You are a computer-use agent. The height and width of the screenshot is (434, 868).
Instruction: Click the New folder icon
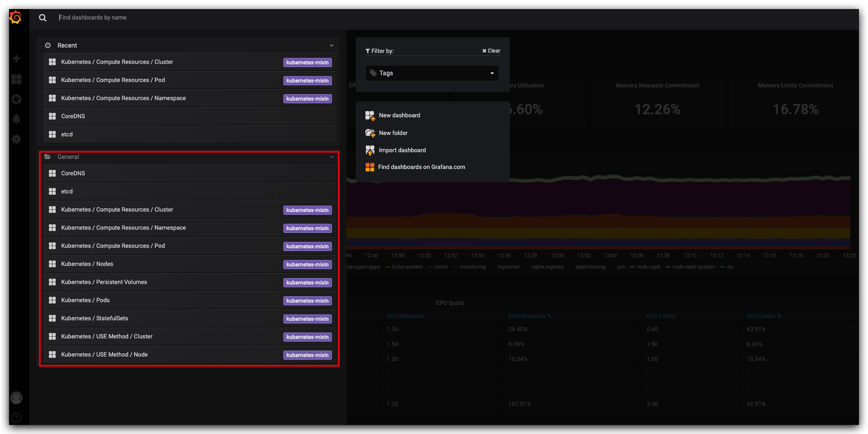[370, 133]
